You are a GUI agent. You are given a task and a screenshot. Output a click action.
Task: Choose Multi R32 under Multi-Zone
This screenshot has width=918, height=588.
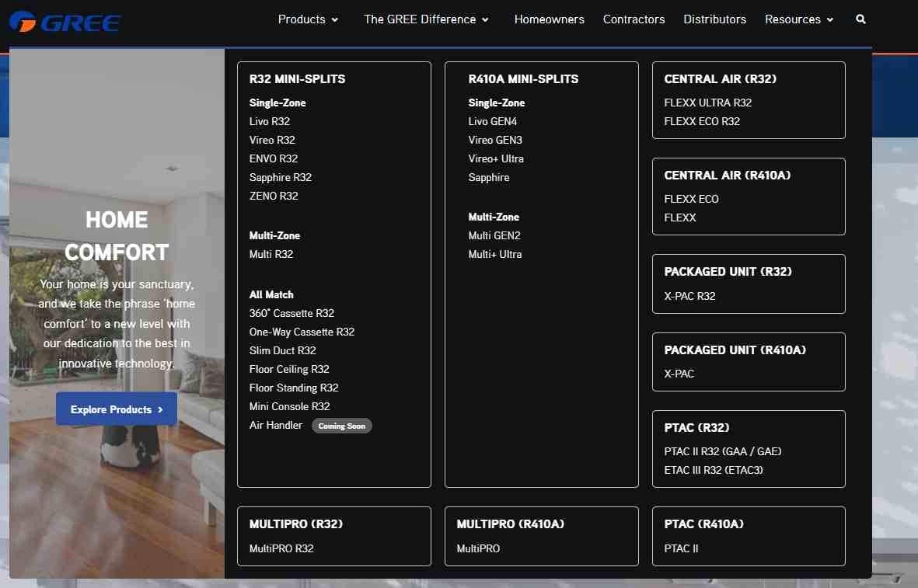coord(271,254)
